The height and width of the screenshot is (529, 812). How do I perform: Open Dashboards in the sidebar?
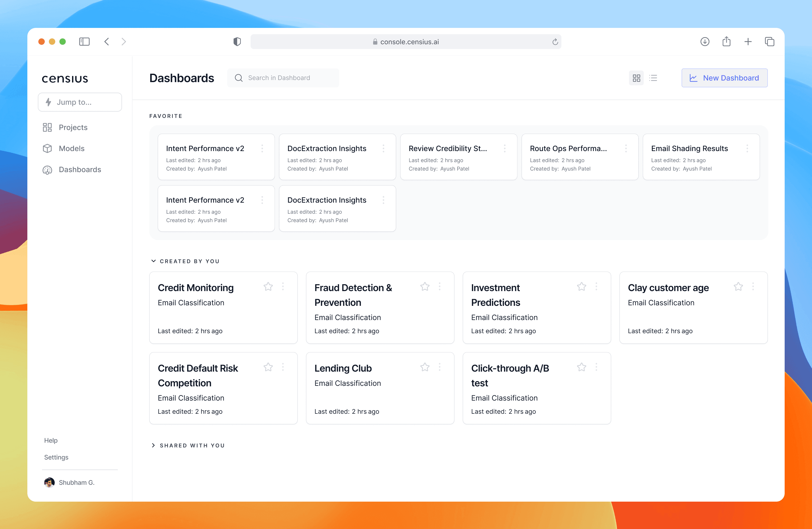[x=80, y=170]
